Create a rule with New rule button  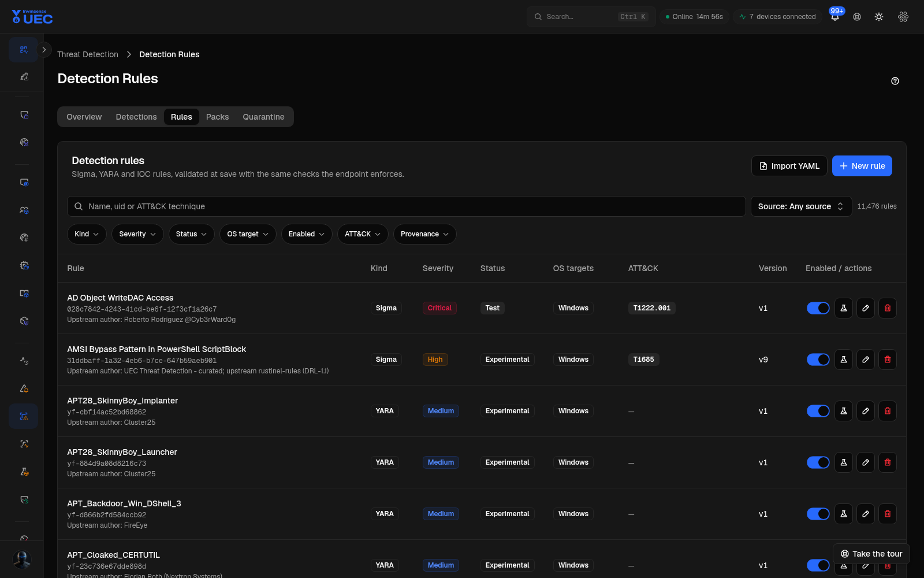pyautogui.click(x=862, y=166)
